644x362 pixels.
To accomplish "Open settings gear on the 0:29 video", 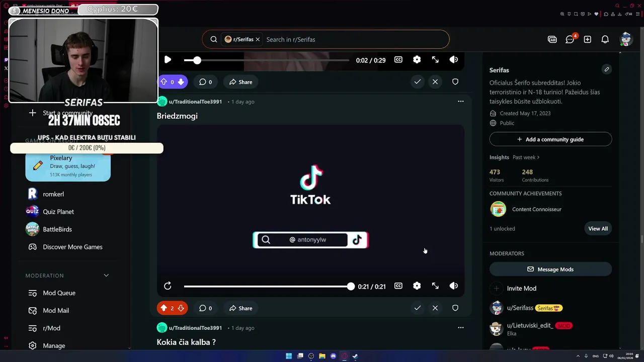I will point(417,60).
